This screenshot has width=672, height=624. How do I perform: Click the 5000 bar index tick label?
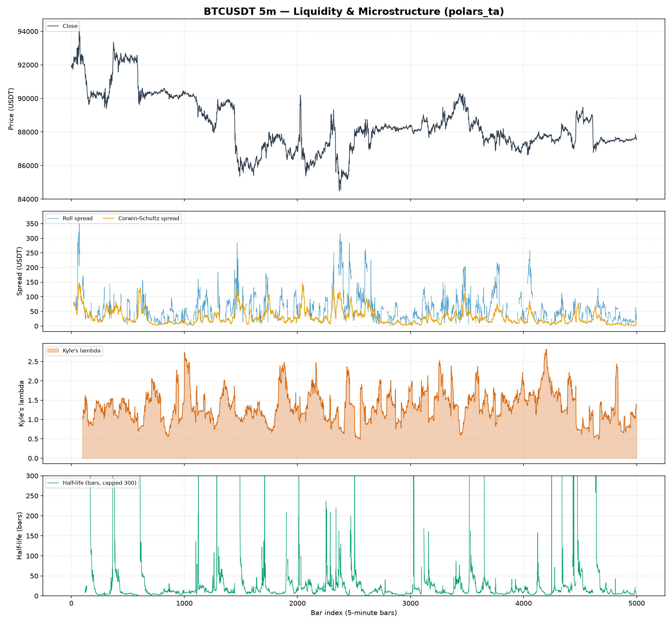point(636,603)
